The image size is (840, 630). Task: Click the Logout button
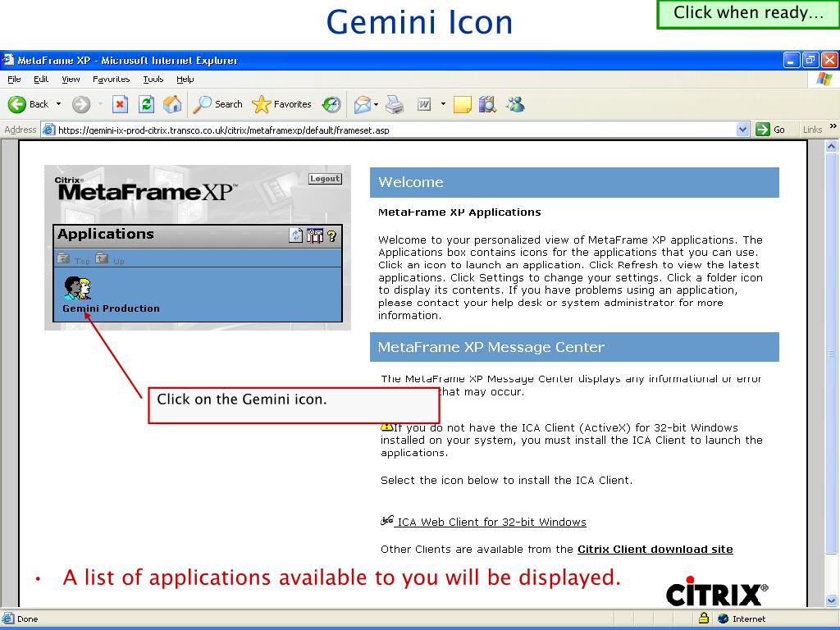325,178
